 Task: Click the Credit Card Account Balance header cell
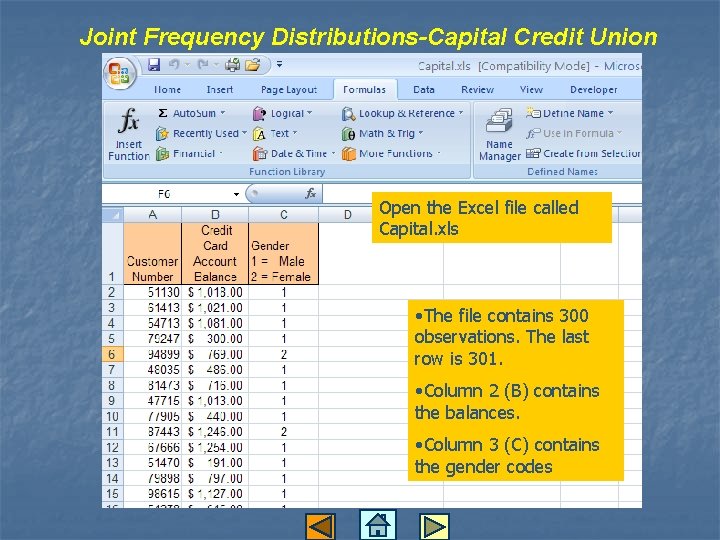pyautogui.click(x=215, y=253)
